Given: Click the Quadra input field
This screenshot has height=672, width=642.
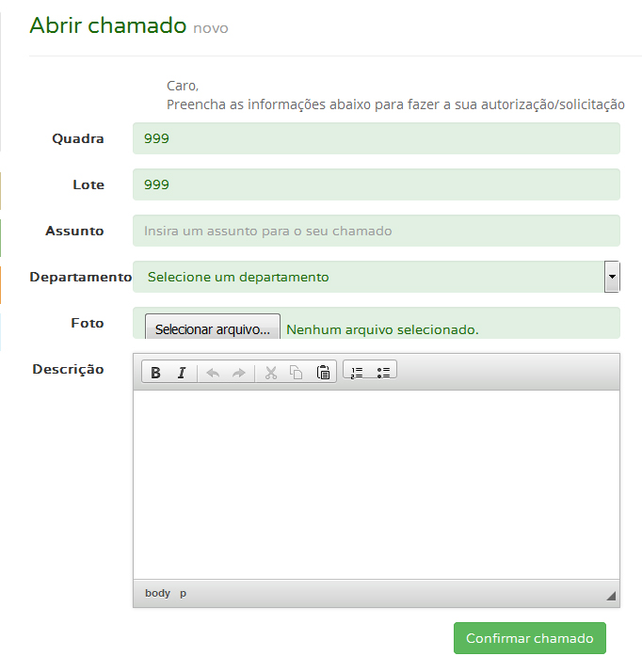Looking at the screenshot, I should 377,139.
